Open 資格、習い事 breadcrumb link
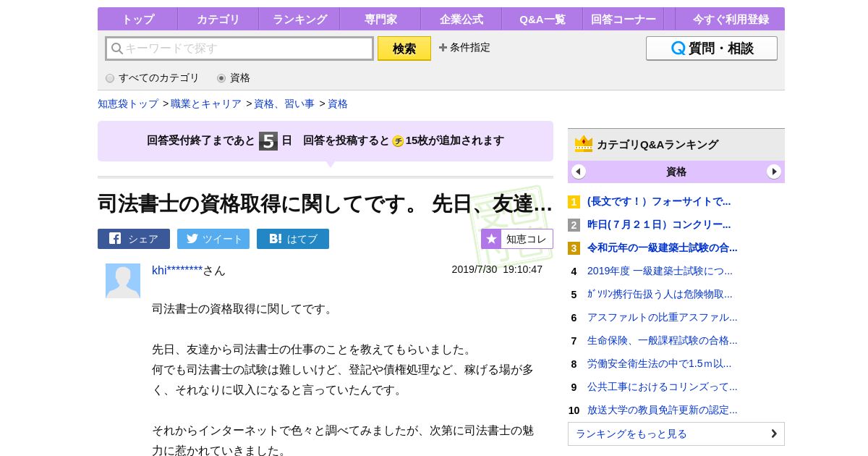This screenshot has height=456, width=868. pyautogui.click(x=284, y=104)
